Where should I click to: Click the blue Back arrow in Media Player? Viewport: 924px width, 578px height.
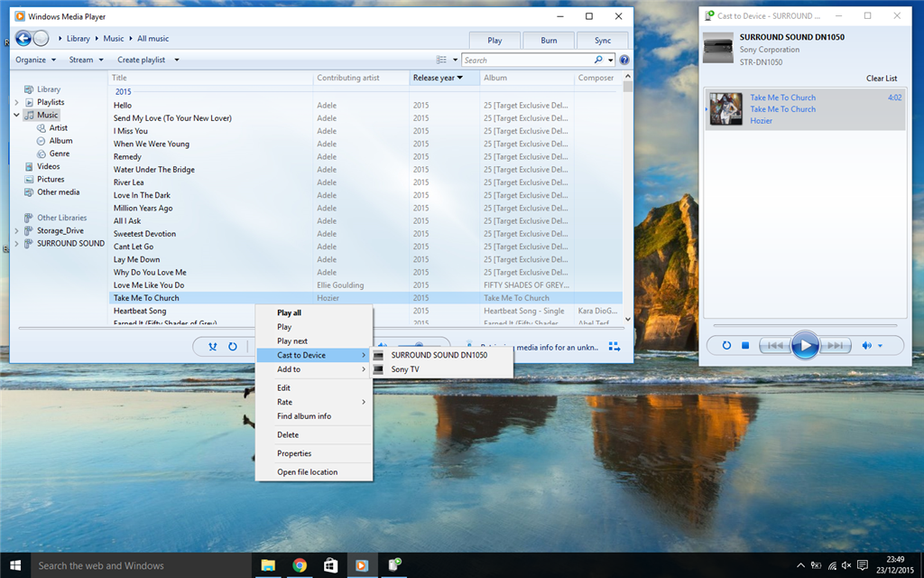[x=23, y=39]
